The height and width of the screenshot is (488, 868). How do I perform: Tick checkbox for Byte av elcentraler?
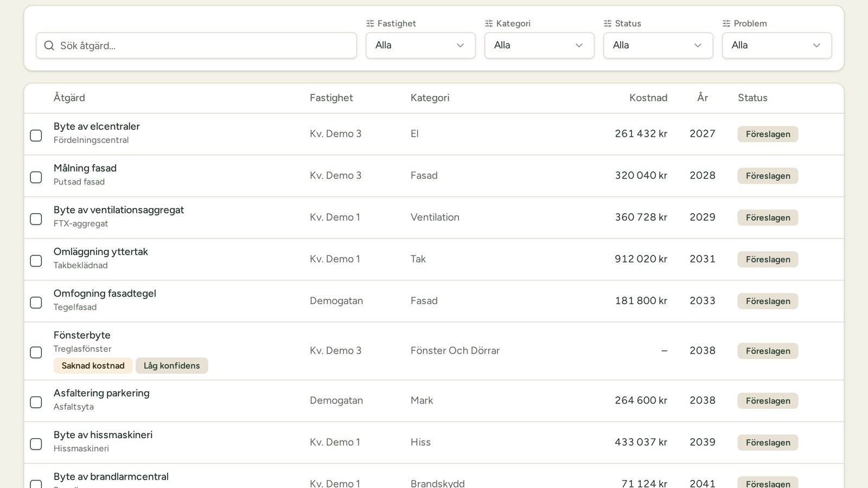tap(36, 135)
